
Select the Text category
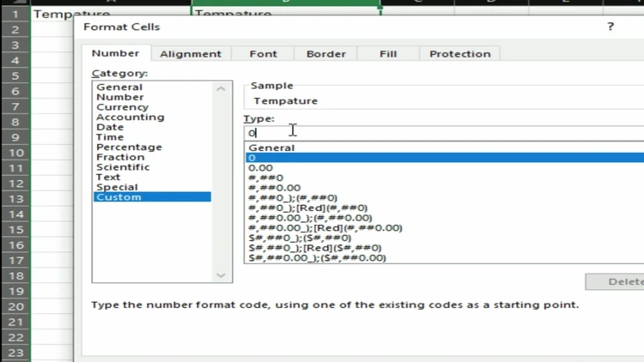[152, 177]
